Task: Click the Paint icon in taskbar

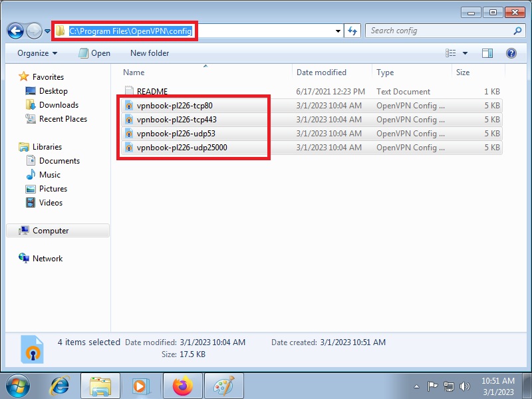Action: [x=222, y=385]
